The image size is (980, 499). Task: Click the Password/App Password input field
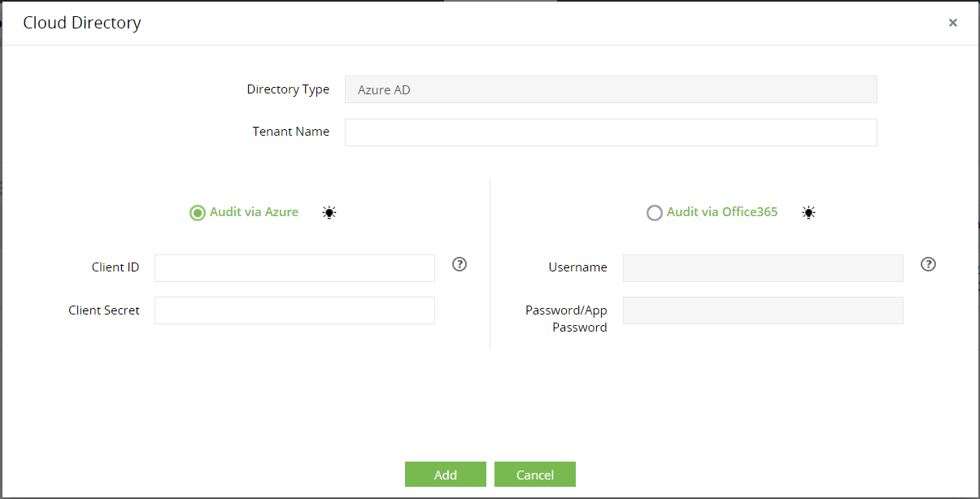pos(763,310)
